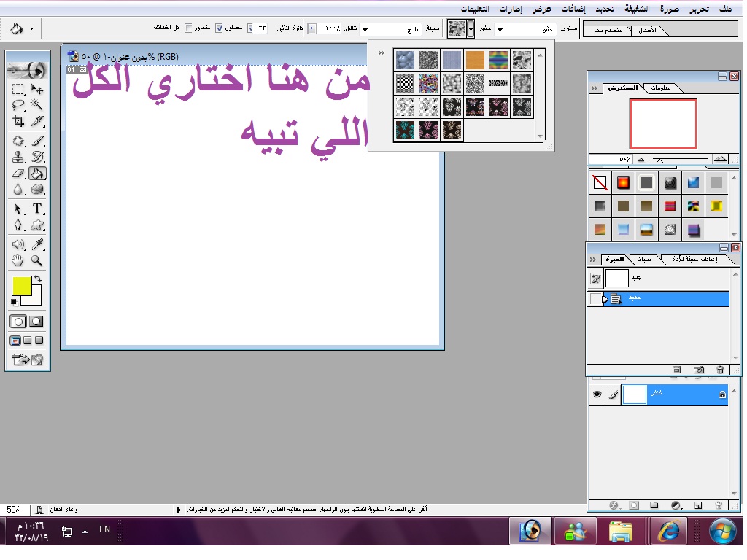The height and width of the screenshot is (560, 747).
Task: Select the Magic Wand tool
Action: (37, 105)
